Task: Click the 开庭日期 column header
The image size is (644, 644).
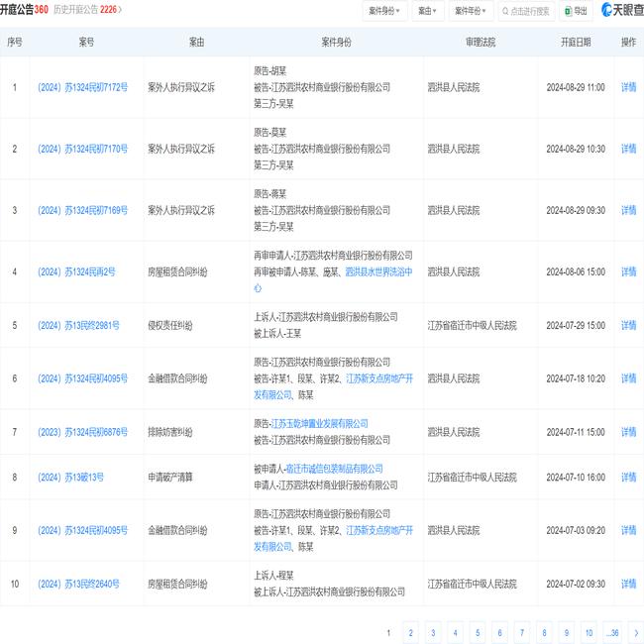Action: [576, 42]
